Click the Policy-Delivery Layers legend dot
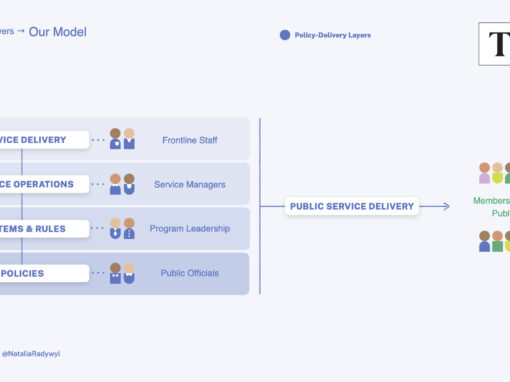This screenshot has height=382, width=510. (x=285, y=35)
